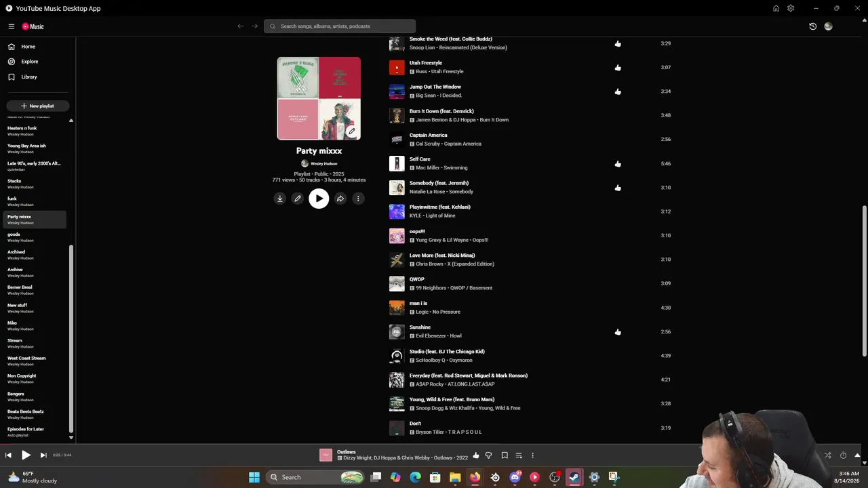
Task: Play Outlaws from the player bar
Action: coord(26,455)
